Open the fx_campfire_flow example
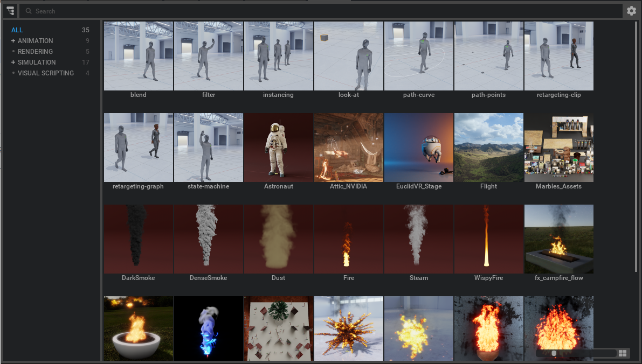Screen dimensions: 642x364 [558, 239]
